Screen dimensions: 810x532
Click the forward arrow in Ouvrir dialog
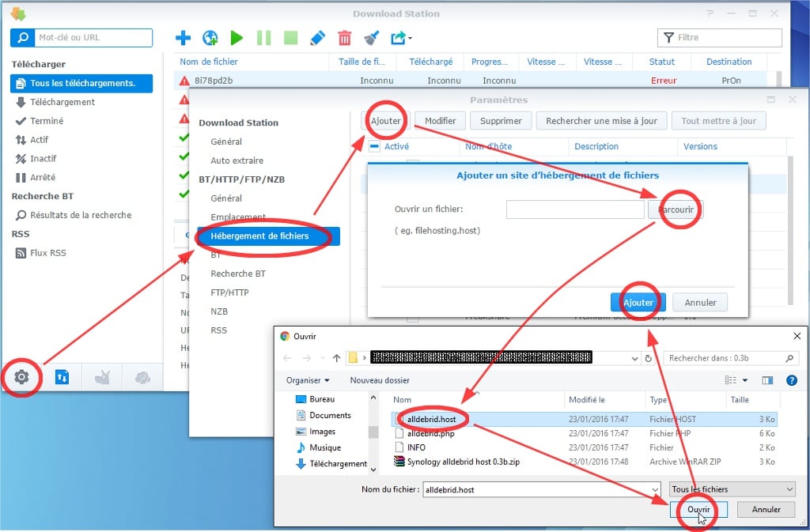pos(307,358)
